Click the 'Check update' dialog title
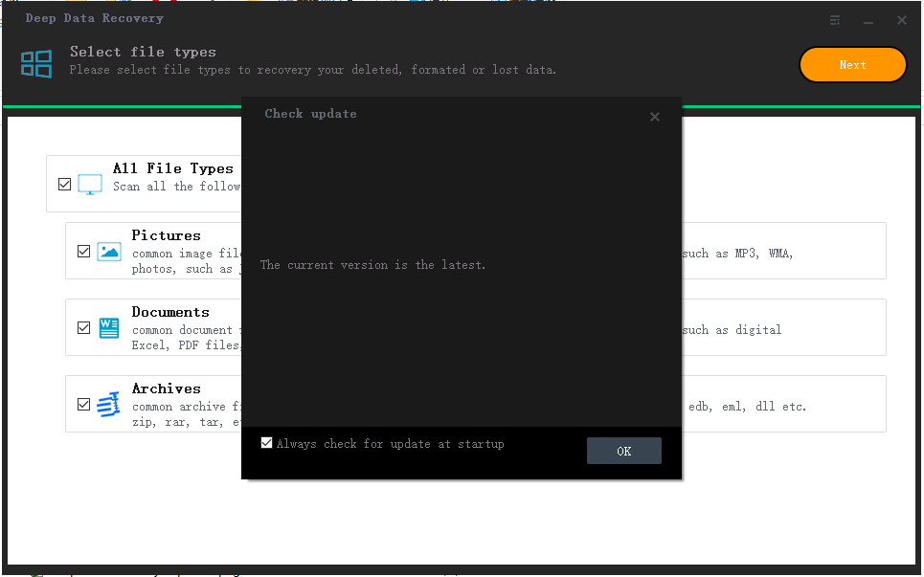 tap(310, 114)
